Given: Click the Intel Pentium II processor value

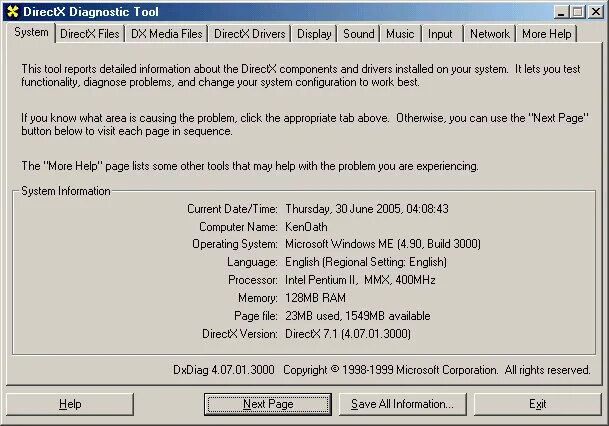Looking at the screenshot, I should click(360, 280).
